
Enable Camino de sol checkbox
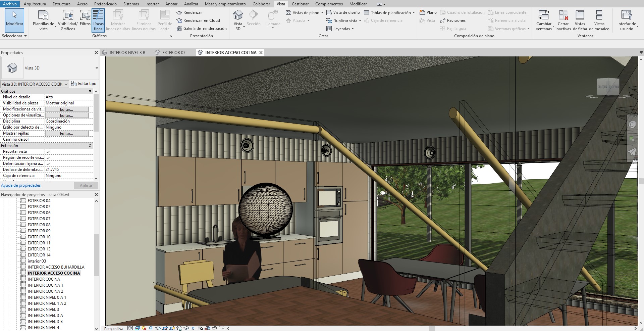tap(48, 140)
